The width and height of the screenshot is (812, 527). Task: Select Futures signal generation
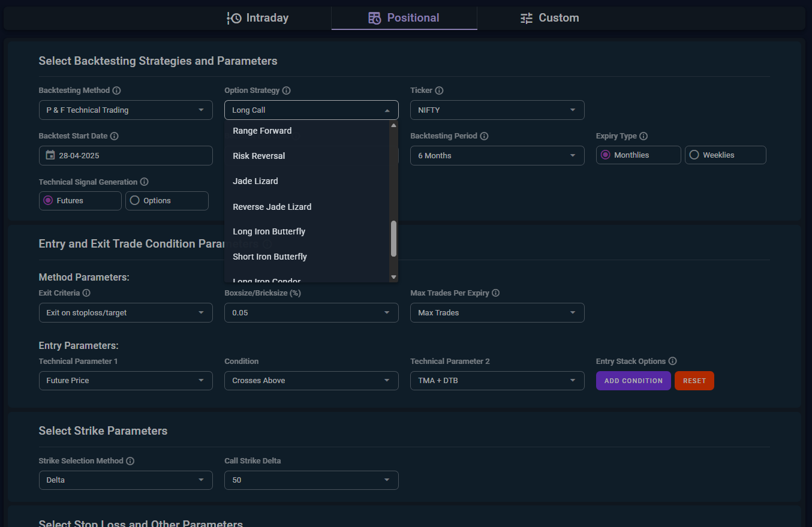80,201
